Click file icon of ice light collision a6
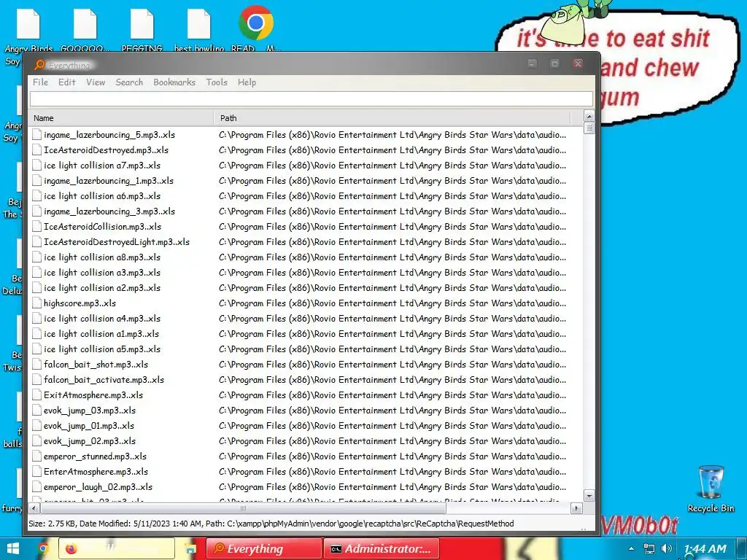The height and width of the screenshot is (560, 747). pyautogui.click(x=36, y=195)
